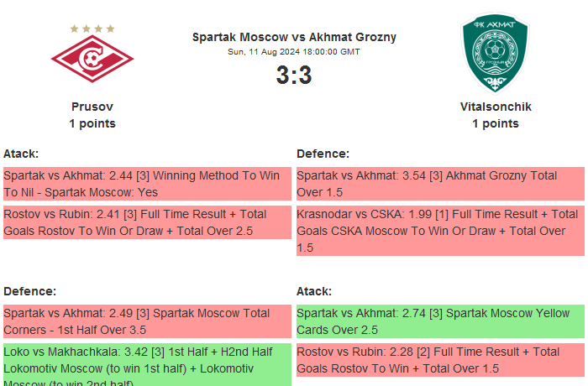Click the match date Sun, 11 Aug 2024
Screen dimensions: 588x386
pos(294,52)
